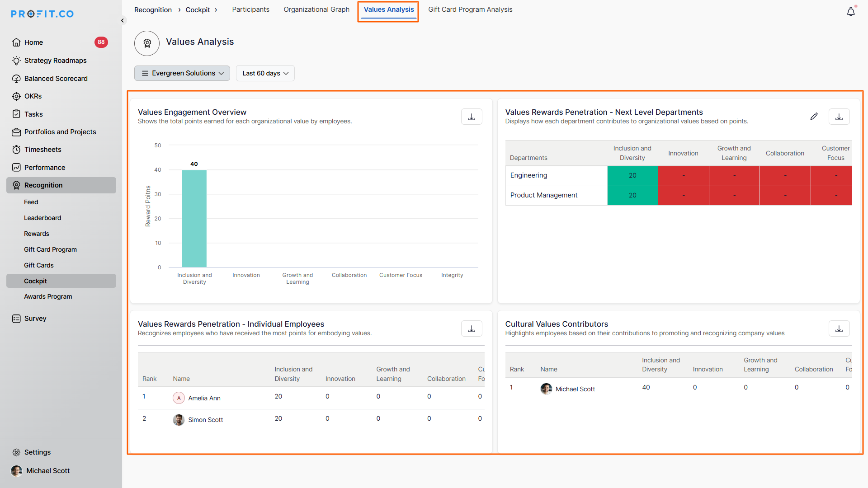Click the notifications bell icon

tap(850, 12)
